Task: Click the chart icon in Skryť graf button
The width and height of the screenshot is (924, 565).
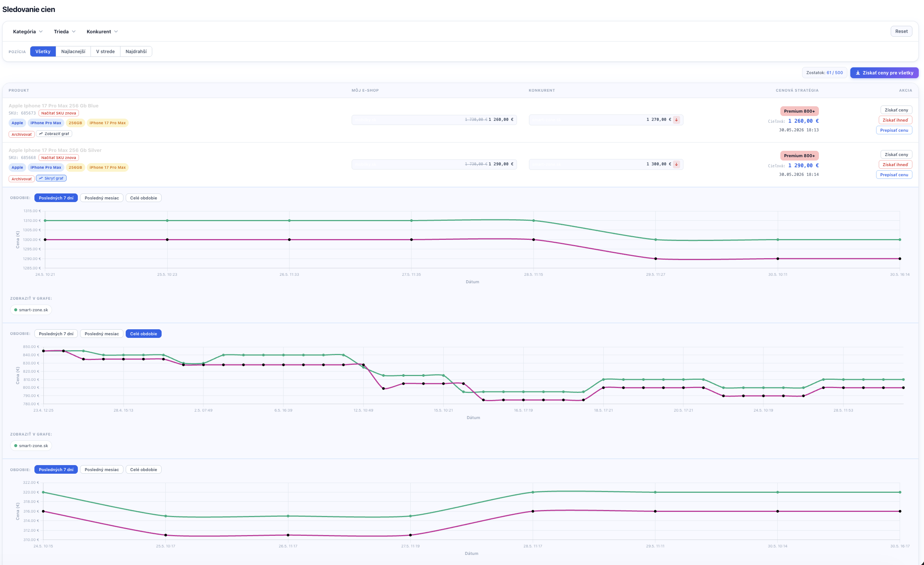Action: [41, 178]
